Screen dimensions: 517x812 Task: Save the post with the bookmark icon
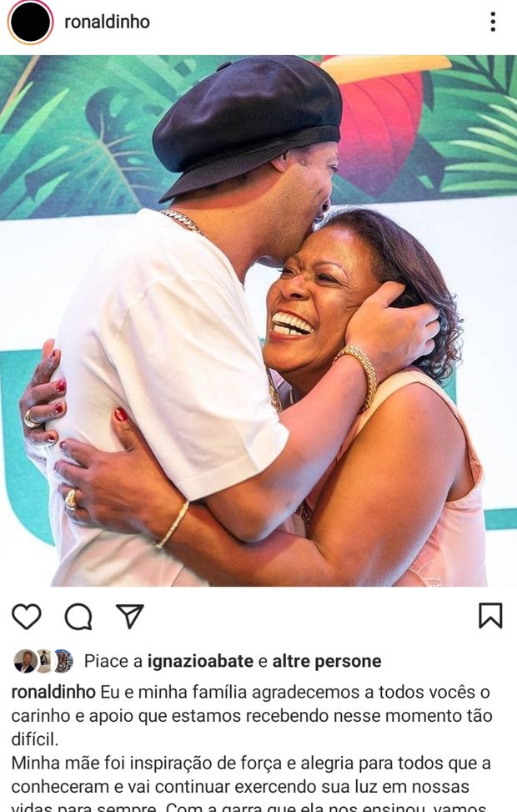490,615
